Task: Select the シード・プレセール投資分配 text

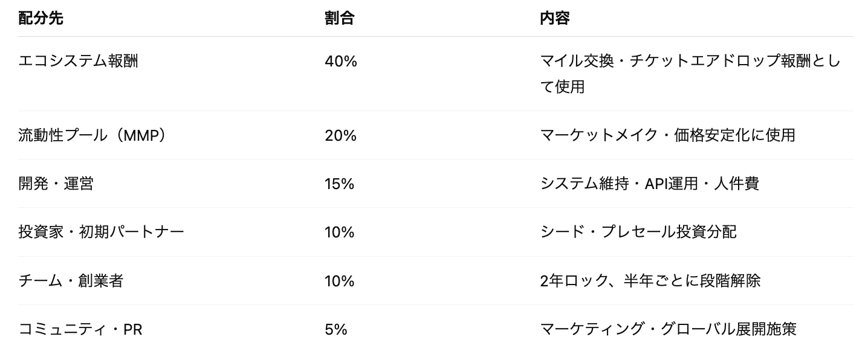Action: click(x=638, y=232)
